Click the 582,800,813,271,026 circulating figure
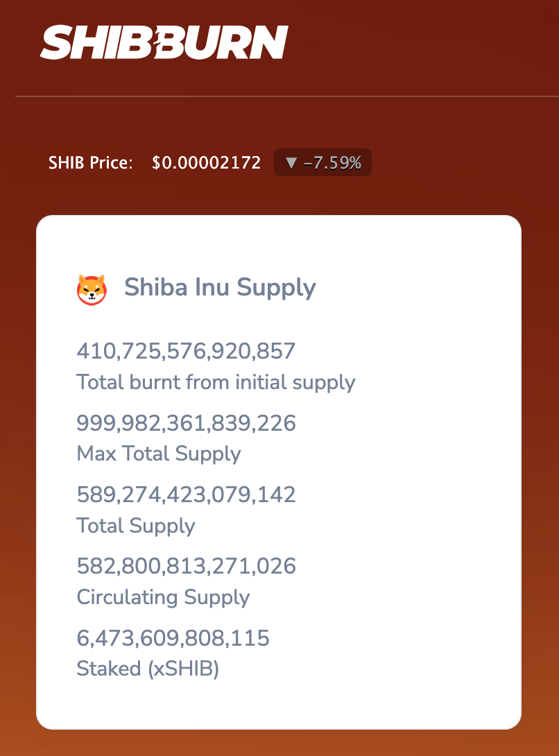 [186, 567]
